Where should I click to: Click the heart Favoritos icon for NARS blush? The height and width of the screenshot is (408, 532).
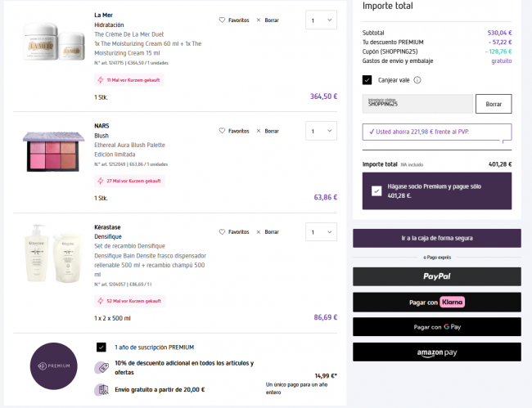pos(222,131)
